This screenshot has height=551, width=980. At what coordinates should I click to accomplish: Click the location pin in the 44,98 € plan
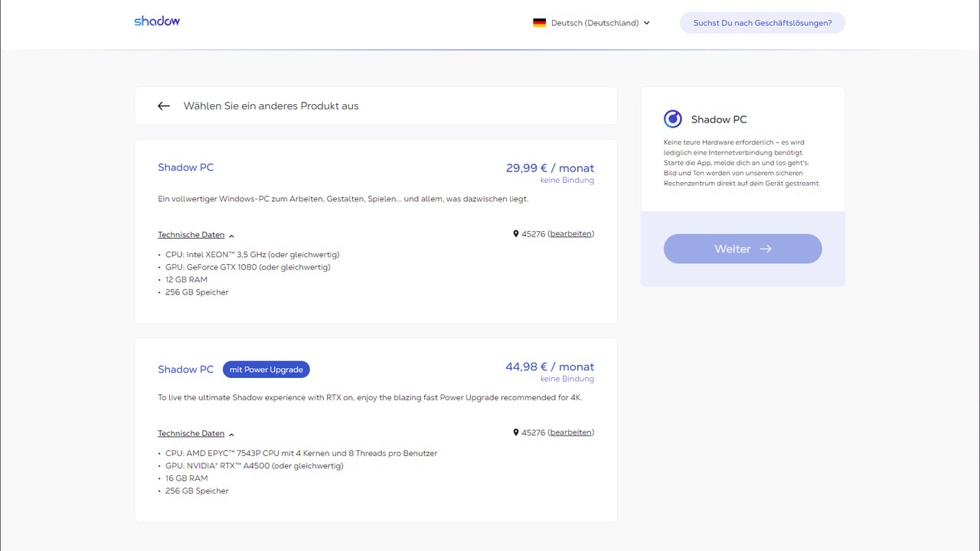516,432
